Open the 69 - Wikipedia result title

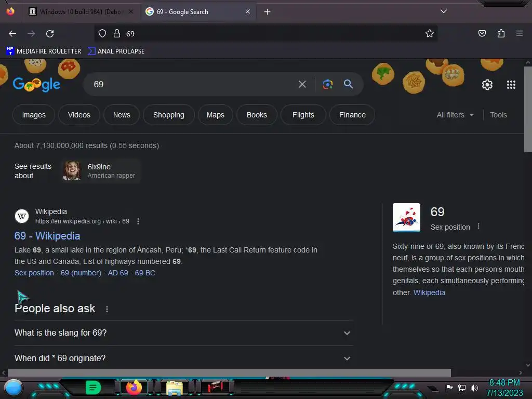coord(47,236)
